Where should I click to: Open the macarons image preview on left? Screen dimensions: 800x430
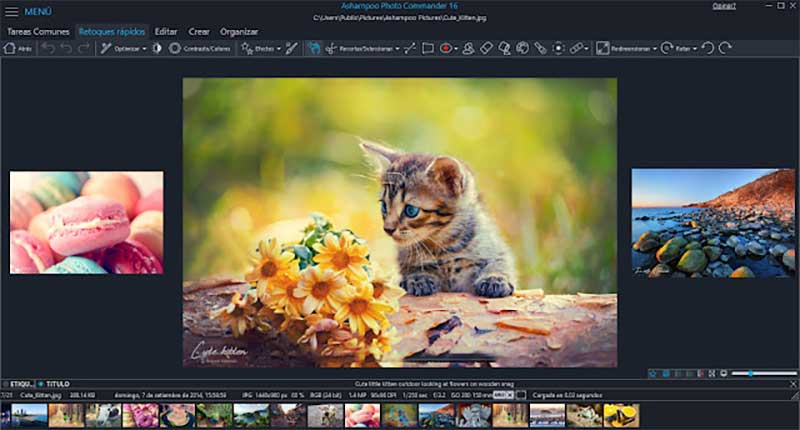click(x=86, y=222)
